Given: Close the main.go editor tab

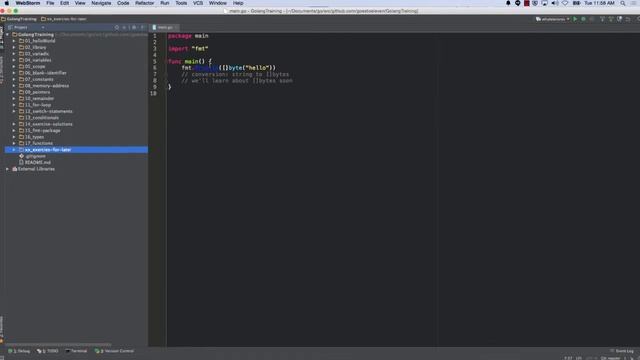Looking at the screenshot, I should [x=176, y=27].
